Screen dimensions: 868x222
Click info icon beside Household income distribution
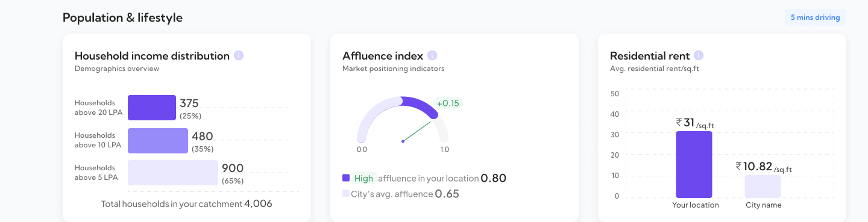point(239,56)
